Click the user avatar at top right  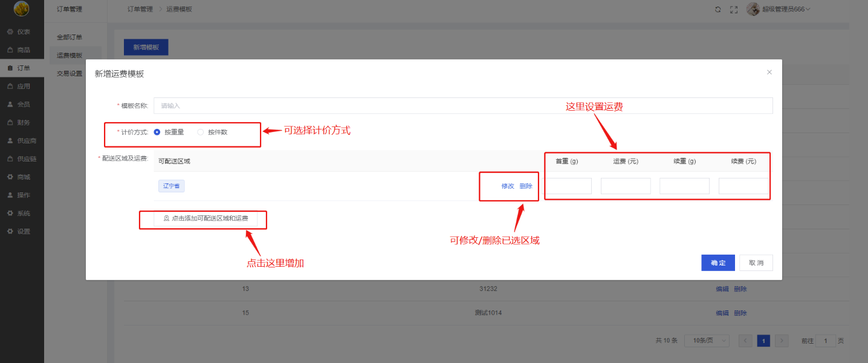[753, 9]
